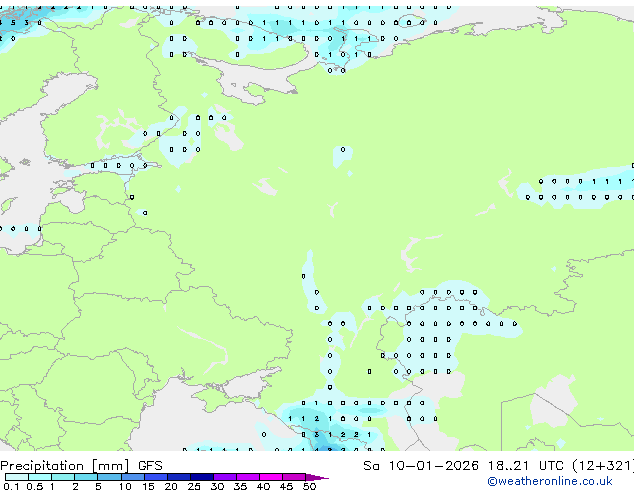Click the '(12+321)' forecast run text
This screenshot has height=490, width=634.
point(603,466)
